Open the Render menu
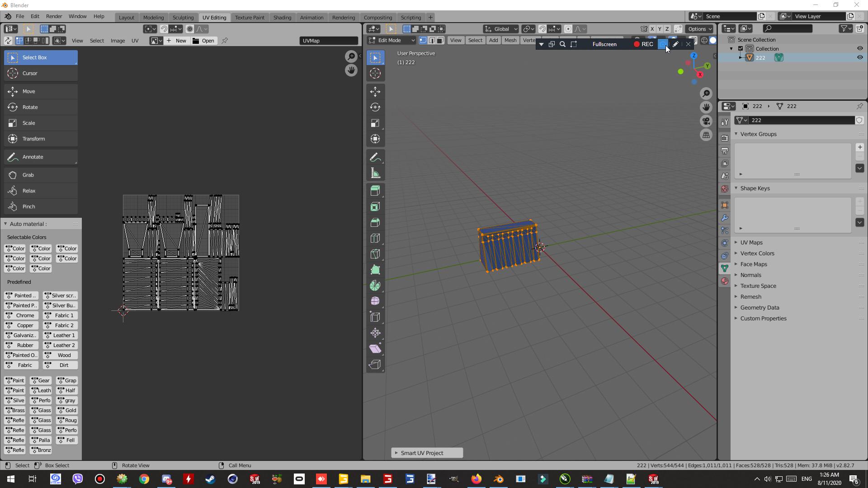 (54, 16)
